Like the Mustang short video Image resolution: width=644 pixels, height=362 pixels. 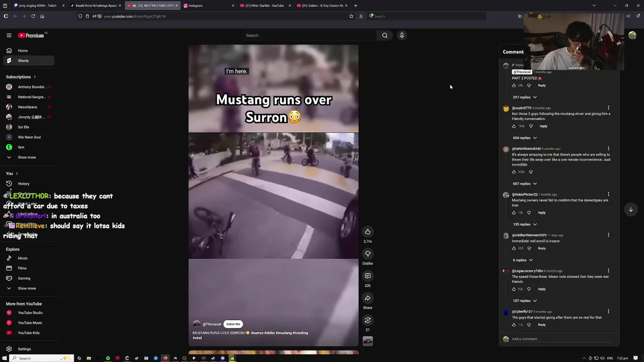coord(368,232)
